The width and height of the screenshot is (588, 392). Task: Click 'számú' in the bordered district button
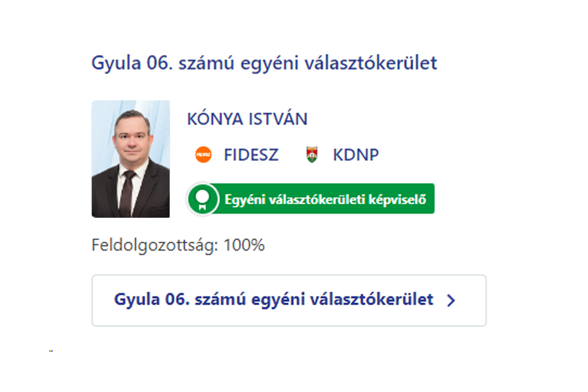220,300
